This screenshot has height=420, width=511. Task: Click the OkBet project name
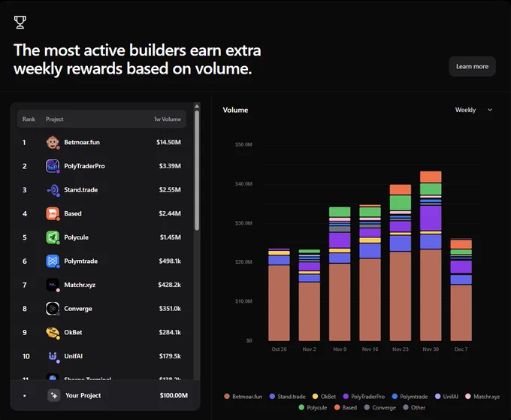click(x=73, y=332)
